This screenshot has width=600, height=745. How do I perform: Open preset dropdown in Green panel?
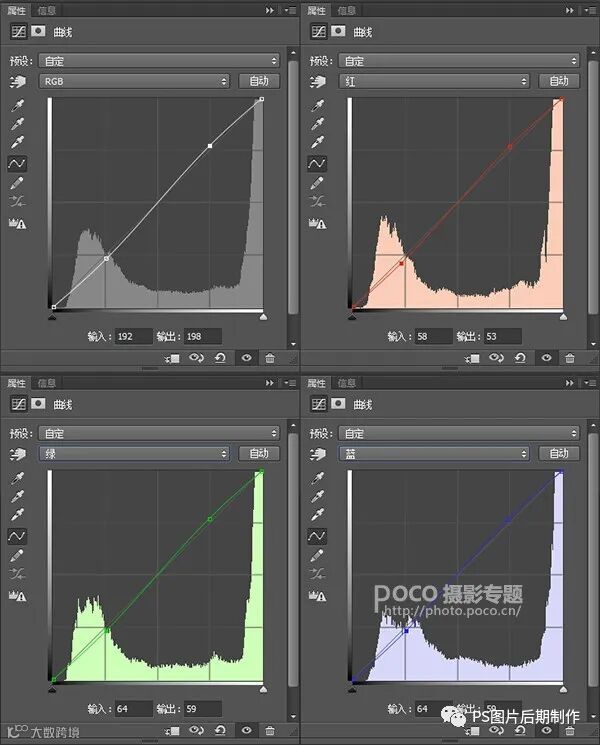point(159,433)
